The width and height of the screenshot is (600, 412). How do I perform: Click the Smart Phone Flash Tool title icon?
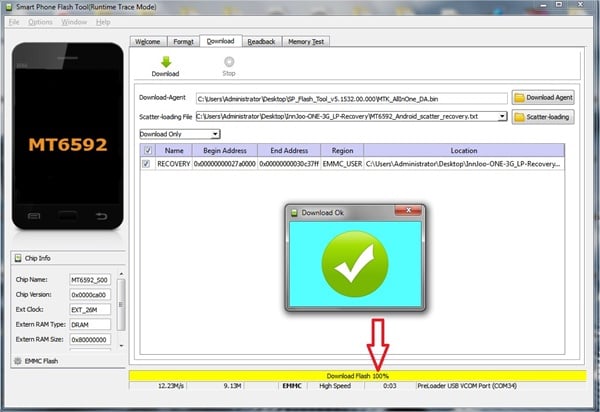8,7
